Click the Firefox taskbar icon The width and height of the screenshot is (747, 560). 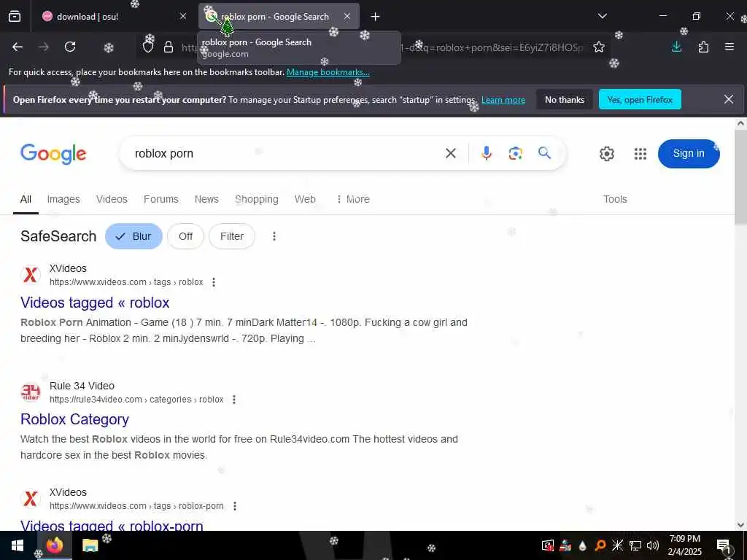(x=54, y=545)
